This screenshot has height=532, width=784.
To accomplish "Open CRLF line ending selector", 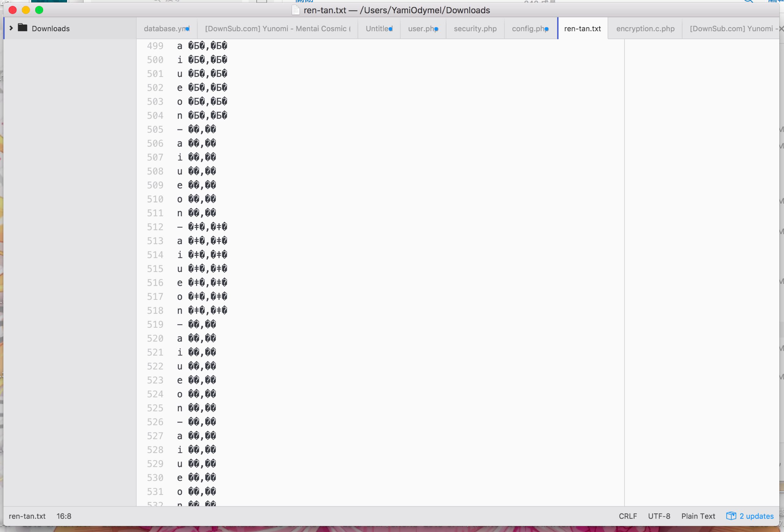I will (x=628, y=516).
